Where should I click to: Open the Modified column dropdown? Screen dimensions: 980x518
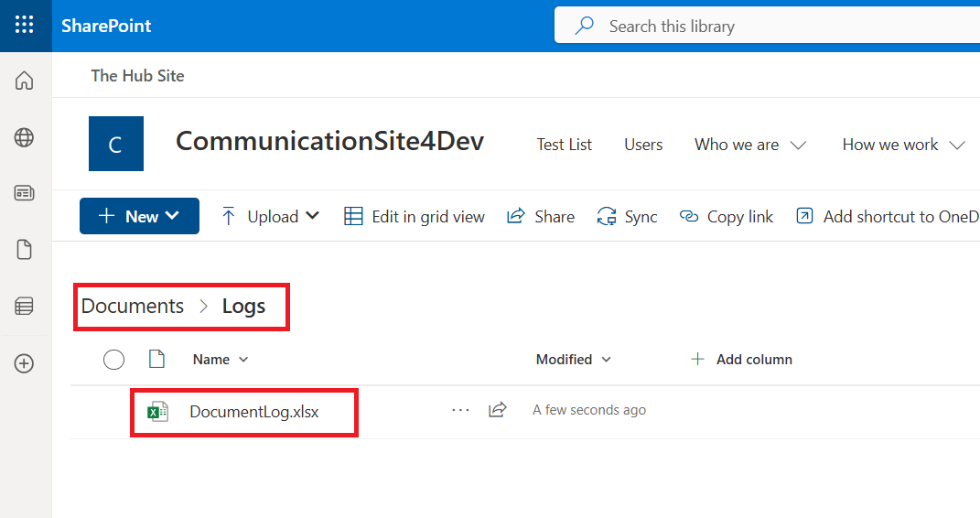point(607,360)
